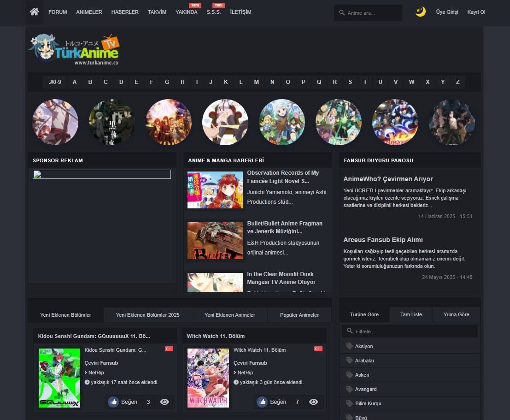Open the last dark group circular thumbnail

[x=452, y=122]
